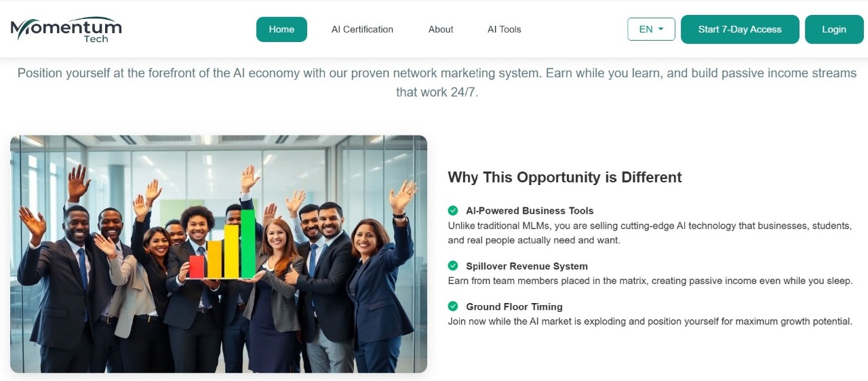Click the green check icon beside AI-Powered Business Tools
Image resolution: width=868 pixels, height=381 pixels.
453,211
